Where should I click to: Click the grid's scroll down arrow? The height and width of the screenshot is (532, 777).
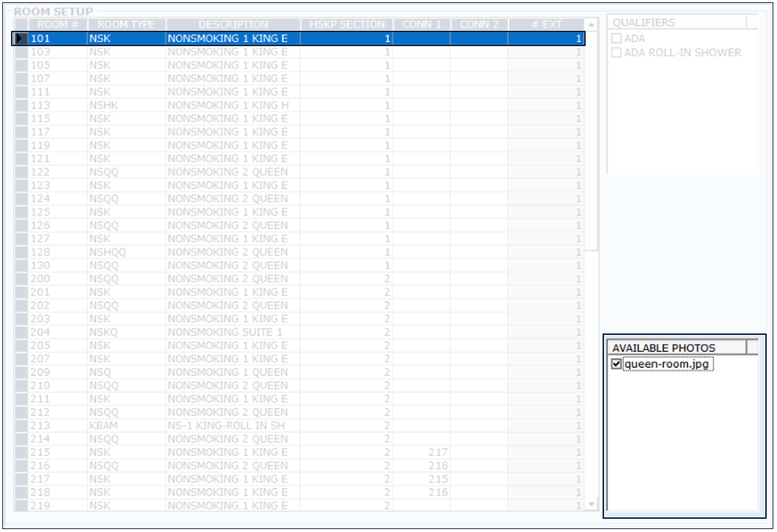[591, 504]
